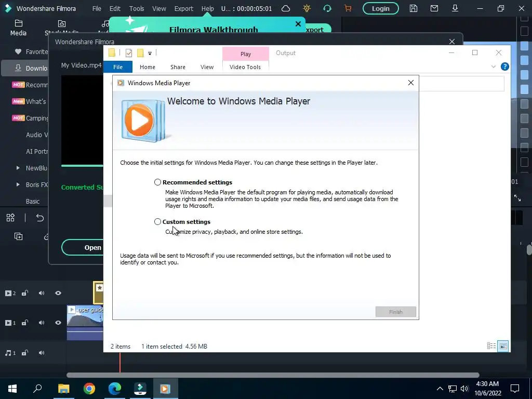The width and height of the screenshot is (532, 399).
Task: Open Windows Start menu
Action: 12,389
